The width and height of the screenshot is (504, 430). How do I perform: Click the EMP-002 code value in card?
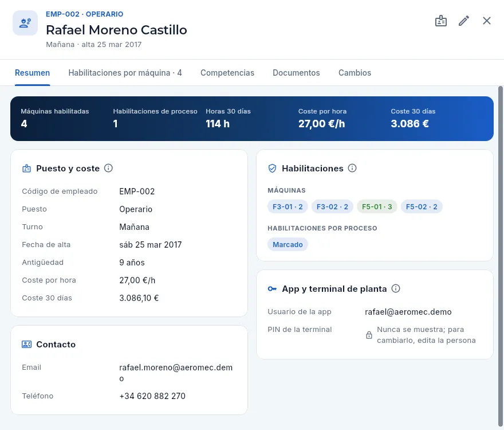coord(137,191)
